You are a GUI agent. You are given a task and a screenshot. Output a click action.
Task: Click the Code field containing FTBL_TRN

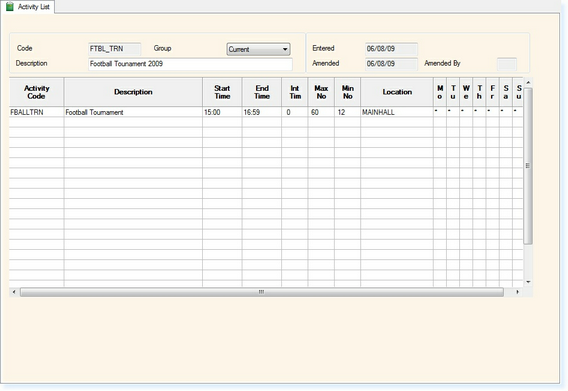pyautogui.click(x=114, y=49)
